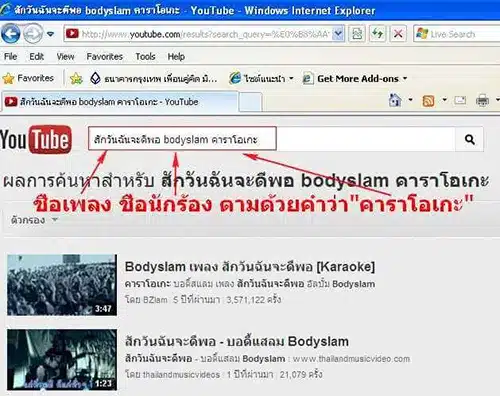Screen dimensions: 500x396
Task: Click the YouTube logo
Action: coord(36,139)
